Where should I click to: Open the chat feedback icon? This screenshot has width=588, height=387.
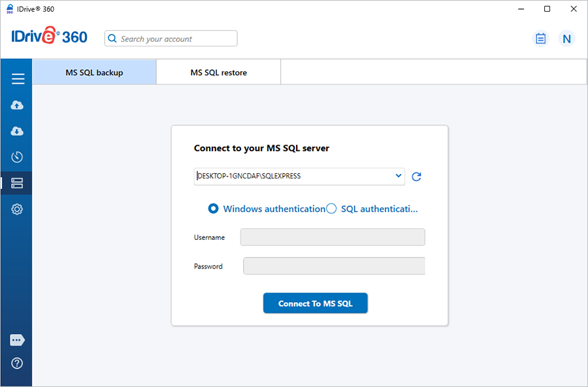(x=18, y=340)
